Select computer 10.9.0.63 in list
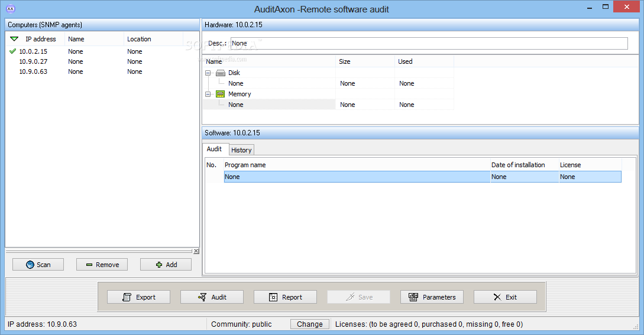 click(x=33, y=71)
